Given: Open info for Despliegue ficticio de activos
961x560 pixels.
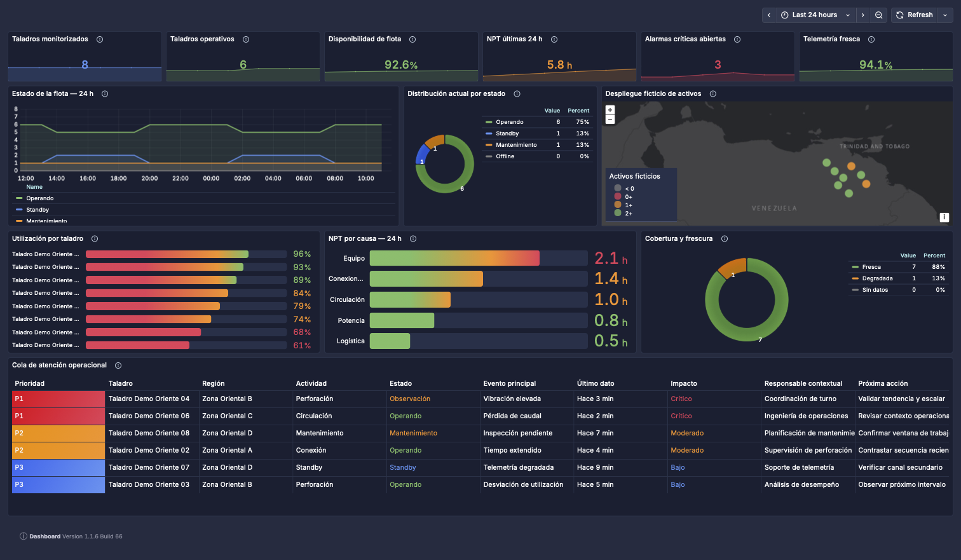Looking at the screenshot, I should (x=713, y=94).
